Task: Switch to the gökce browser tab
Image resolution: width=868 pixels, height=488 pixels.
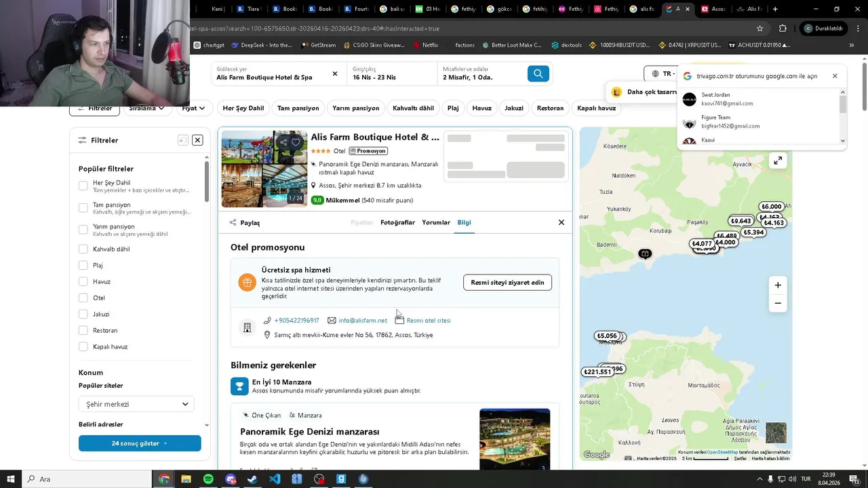Action: 500,9
